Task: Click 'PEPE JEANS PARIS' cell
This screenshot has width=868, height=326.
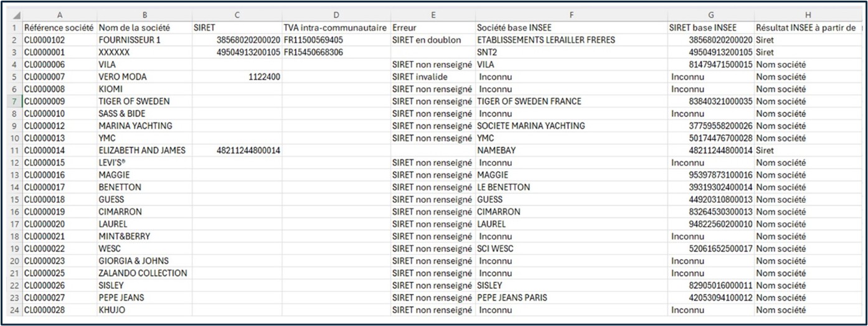Action: [x=571, y=298]
